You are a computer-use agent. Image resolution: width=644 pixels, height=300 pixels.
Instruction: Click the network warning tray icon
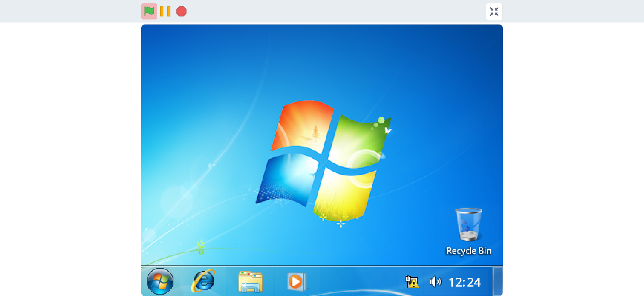coord(412,282)
